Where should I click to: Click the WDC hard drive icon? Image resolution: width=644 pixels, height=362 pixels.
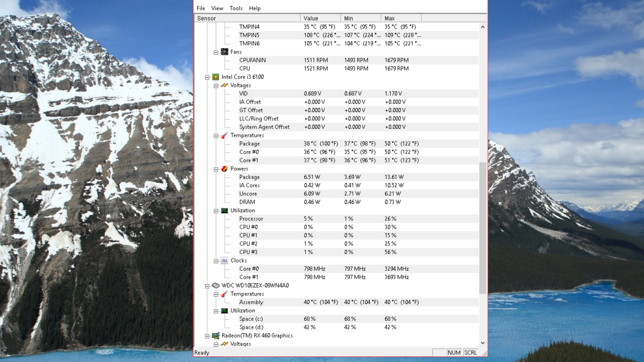pyautogui.click(x=215, y=286)
